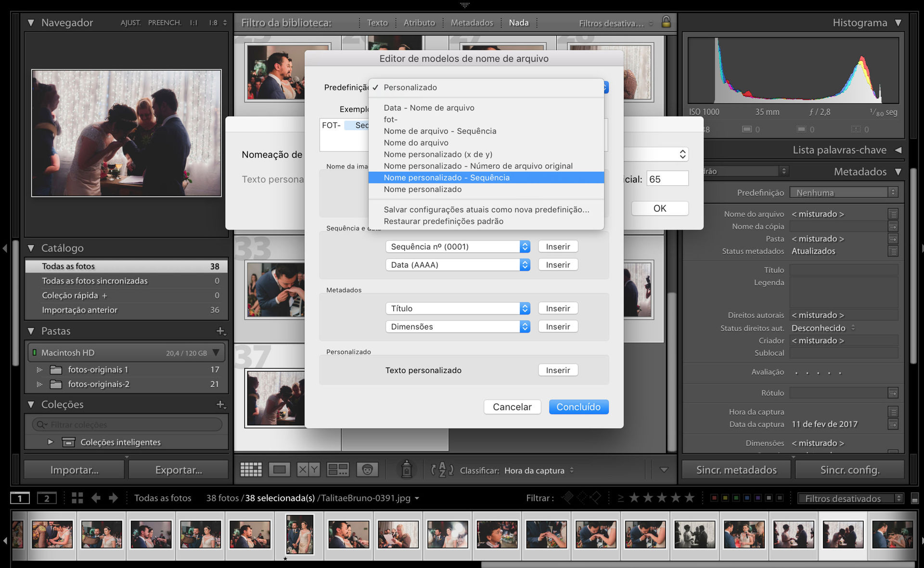Open toolbar content menu triangle
Screen dimensions: 924x568
[664, 470]
